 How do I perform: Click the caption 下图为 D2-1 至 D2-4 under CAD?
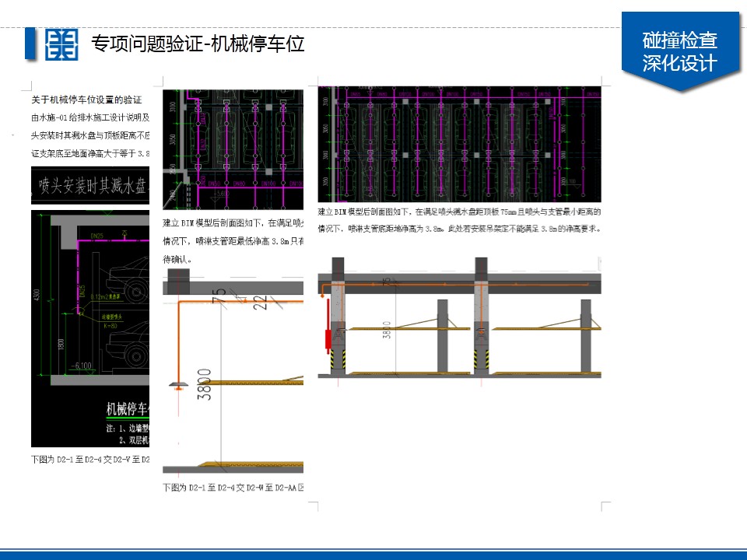90,459
